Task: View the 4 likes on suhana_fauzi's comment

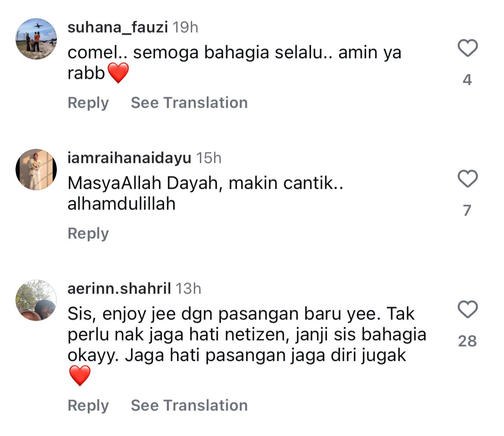Action: pyautogui.click(x=467, y=80)
